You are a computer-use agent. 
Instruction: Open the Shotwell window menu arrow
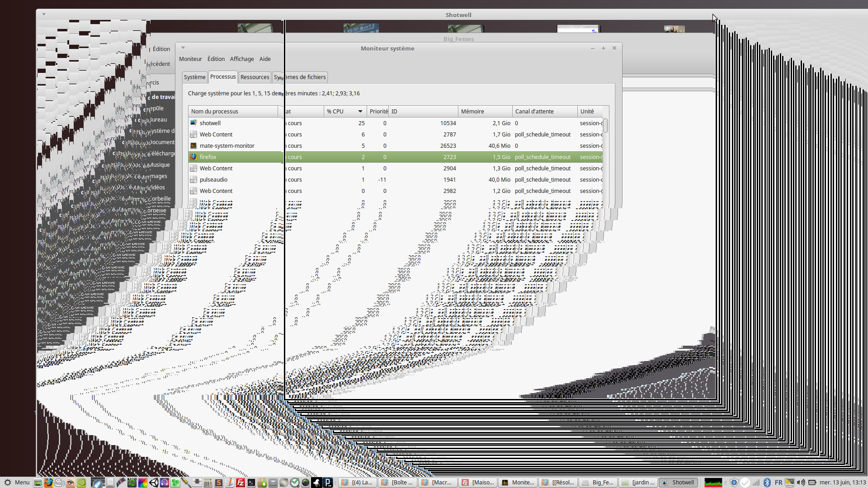point(44,14)
